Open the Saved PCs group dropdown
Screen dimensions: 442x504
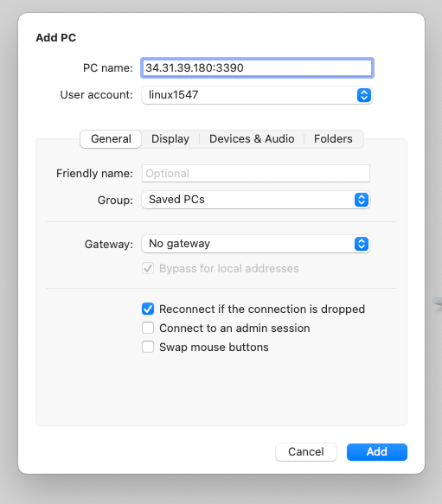[256, 200]
